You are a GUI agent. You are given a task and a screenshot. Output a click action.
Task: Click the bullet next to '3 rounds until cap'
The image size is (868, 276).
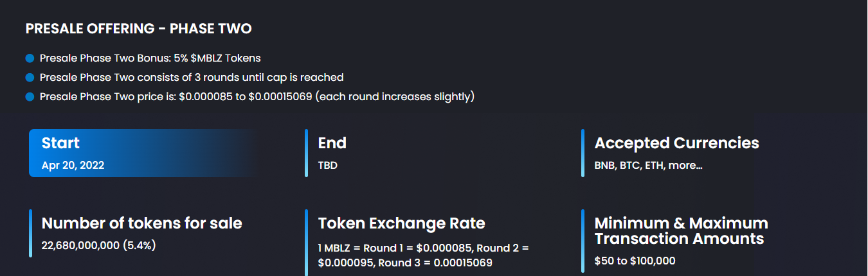[30, 78]
